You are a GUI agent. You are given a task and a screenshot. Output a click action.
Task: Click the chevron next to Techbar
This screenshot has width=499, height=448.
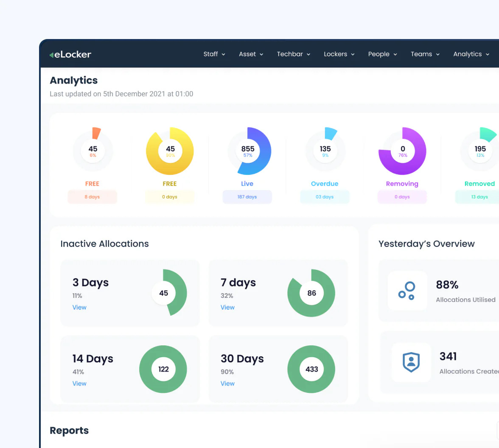coord(308,54)
